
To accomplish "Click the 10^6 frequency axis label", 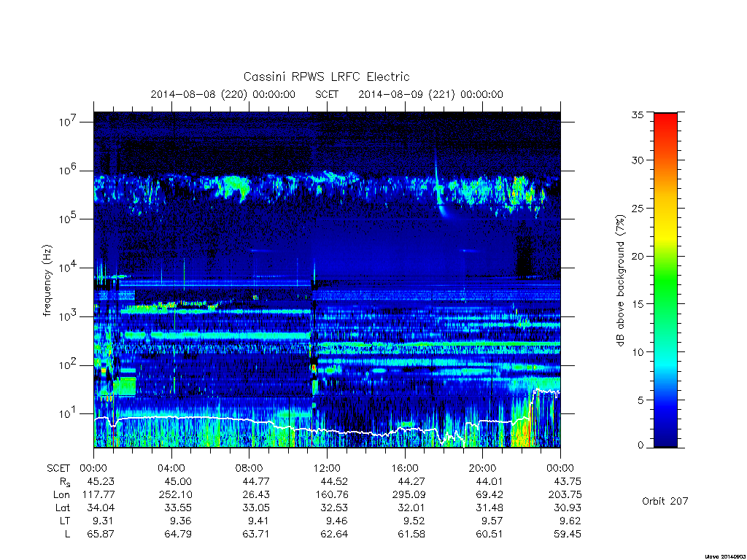I will [68, 170].
